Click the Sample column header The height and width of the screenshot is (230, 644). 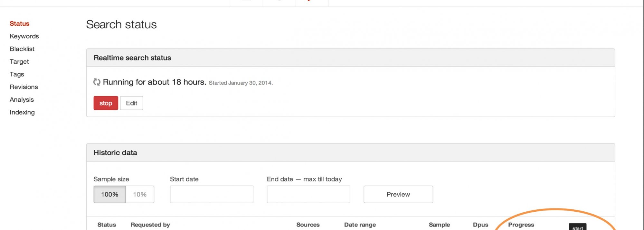coord(439,225)
